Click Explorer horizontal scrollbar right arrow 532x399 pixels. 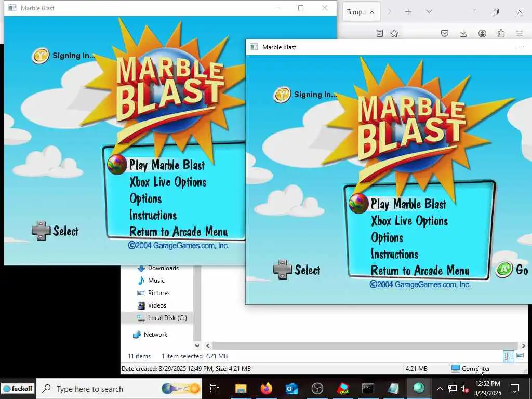click(523, 345)
